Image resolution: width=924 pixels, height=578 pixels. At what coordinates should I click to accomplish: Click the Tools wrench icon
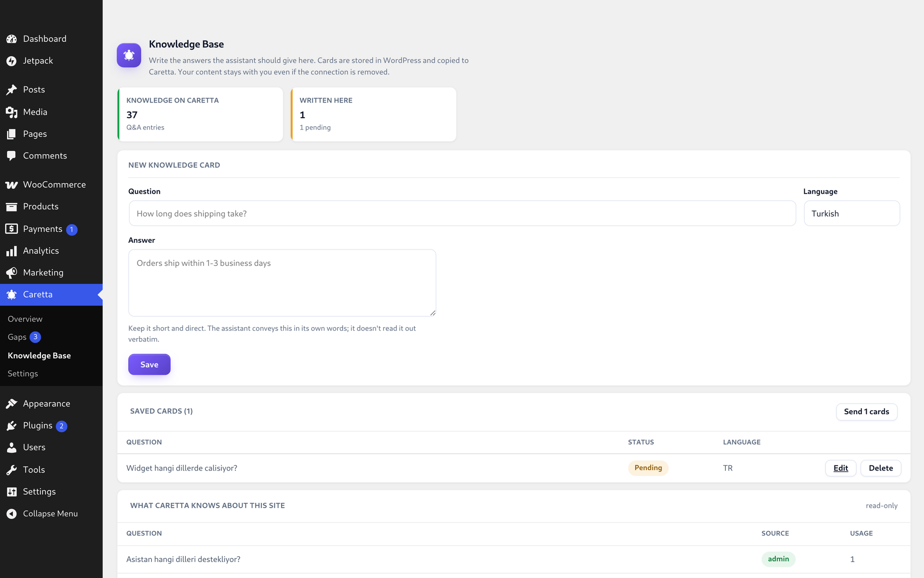click(x=12, y=470)
